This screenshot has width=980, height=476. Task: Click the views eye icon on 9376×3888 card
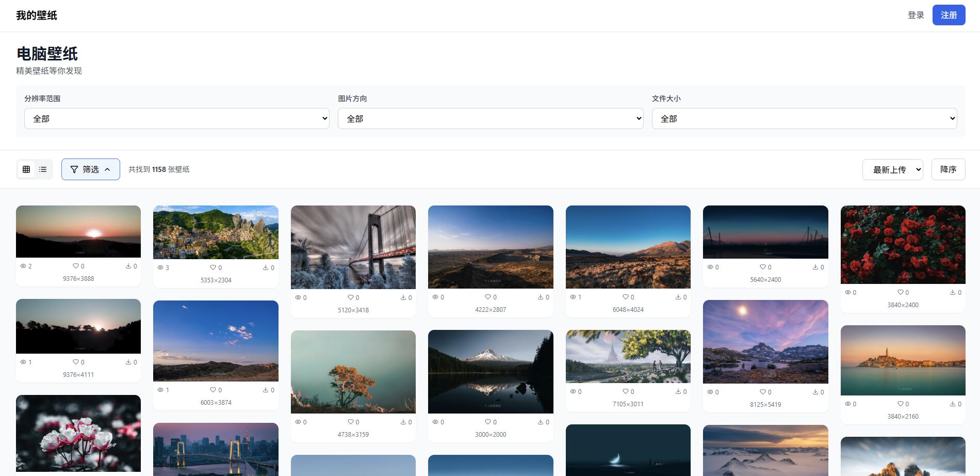click(x=23, y=266)
